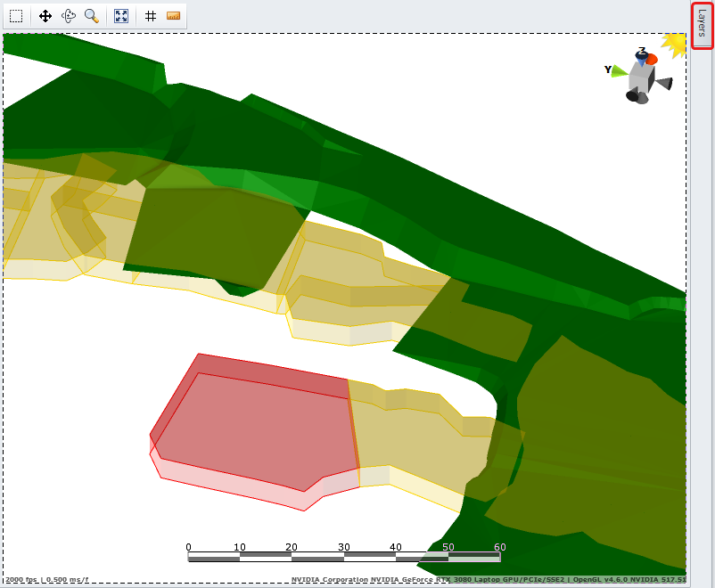This screenshot has height=588, width=715.
Task: Click the dark grey cone right of gizmo cube
Action: (x=662, y=83)
